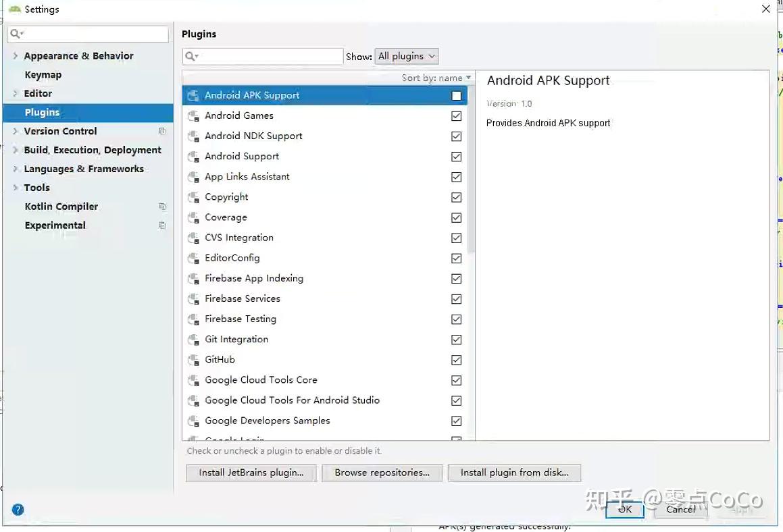
Task: Open the Tools settings page
Action: point(37,188)
